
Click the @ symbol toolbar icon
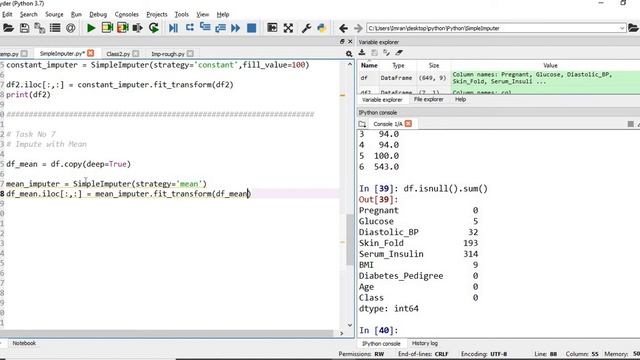point(71,28)
